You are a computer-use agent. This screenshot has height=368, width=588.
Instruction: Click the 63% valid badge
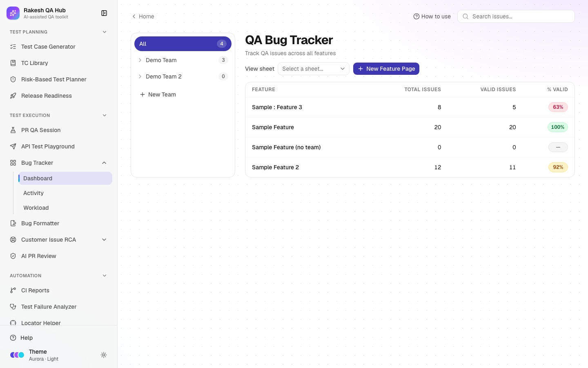click(558, 107)
